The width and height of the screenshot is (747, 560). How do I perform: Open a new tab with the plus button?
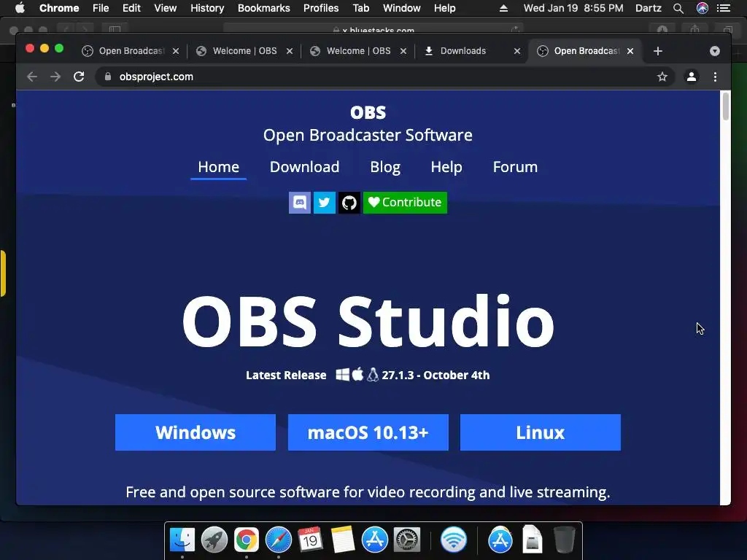[658, 51]
